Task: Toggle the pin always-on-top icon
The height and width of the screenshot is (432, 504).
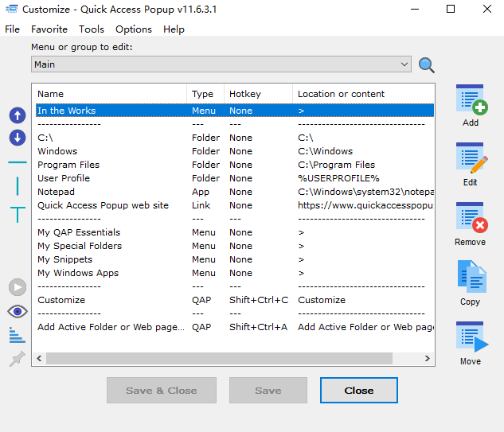Action: pos(17,360)
